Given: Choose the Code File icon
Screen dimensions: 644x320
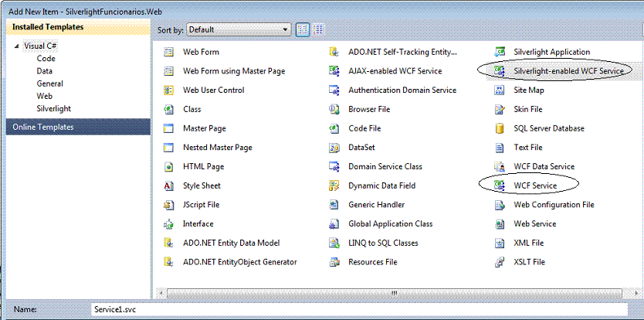Looking at the screenshot, I should pos(334,128).
